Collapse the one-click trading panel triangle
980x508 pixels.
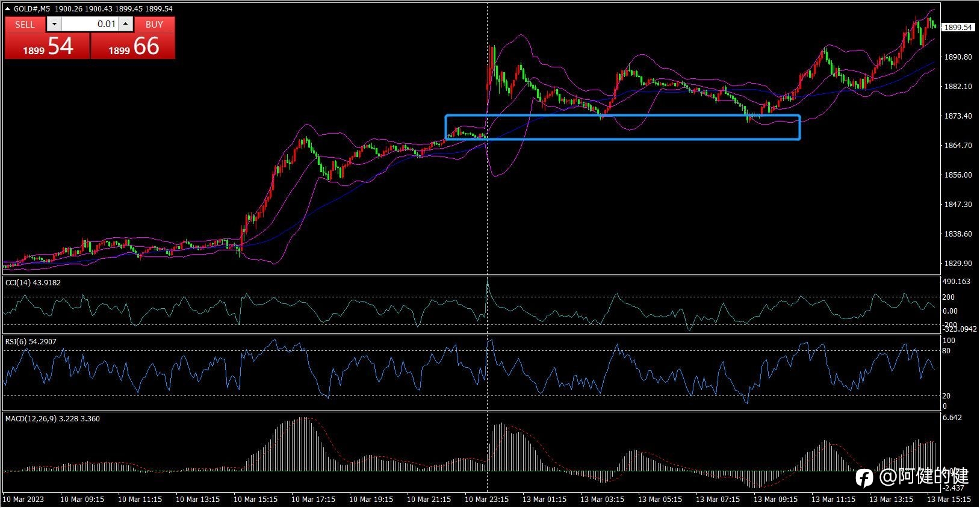point(7,9)
